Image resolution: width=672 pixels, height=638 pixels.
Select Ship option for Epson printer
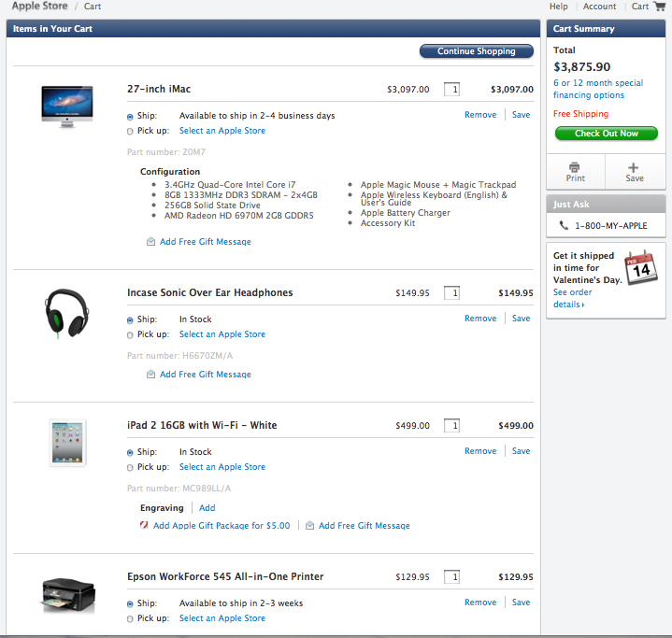tap(130, 603)
